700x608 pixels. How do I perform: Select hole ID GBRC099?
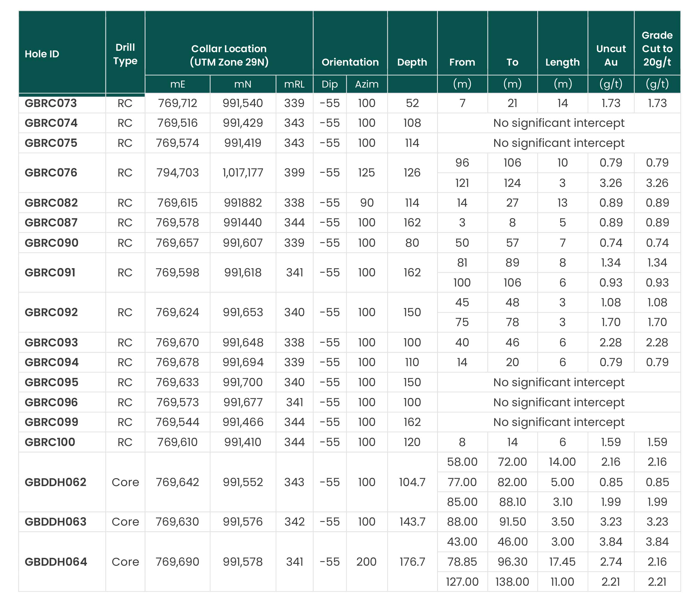[52, 422]
